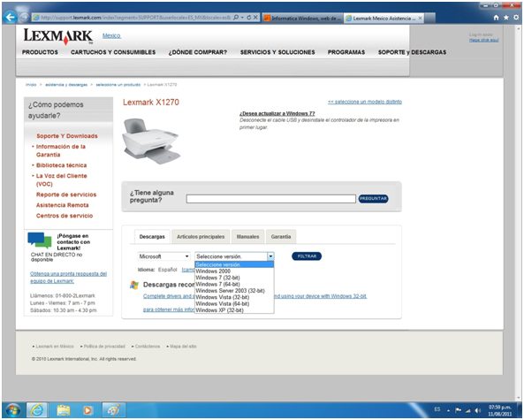Open SERVICIOS Y SOLUCIONES menu
This screenshot has width=524, height=420.
pyautogui.click(x=277, y=52)
